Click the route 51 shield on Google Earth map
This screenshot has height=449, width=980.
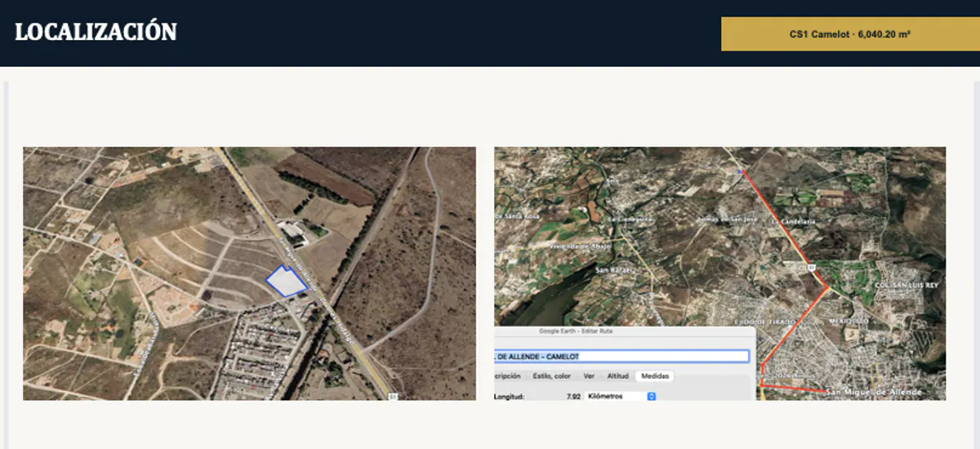point(812,266)
